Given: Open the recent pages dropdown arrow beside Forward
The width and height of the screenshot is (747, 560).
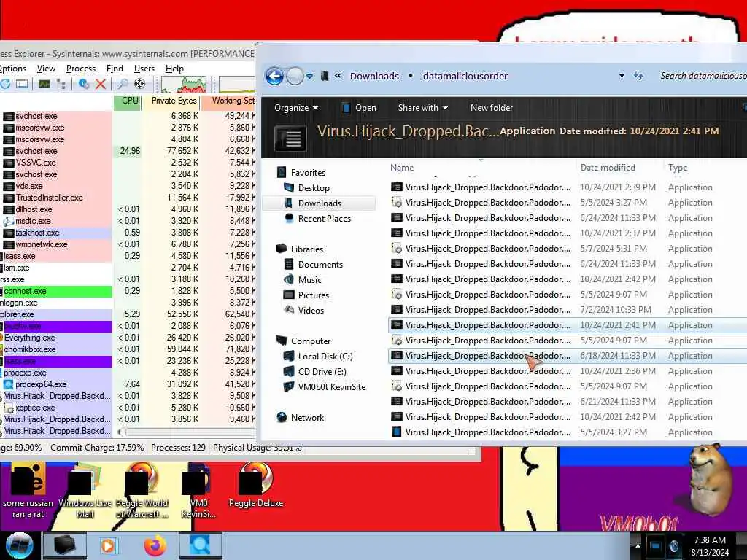Looking at the screenshot, I should pos(309,76).
